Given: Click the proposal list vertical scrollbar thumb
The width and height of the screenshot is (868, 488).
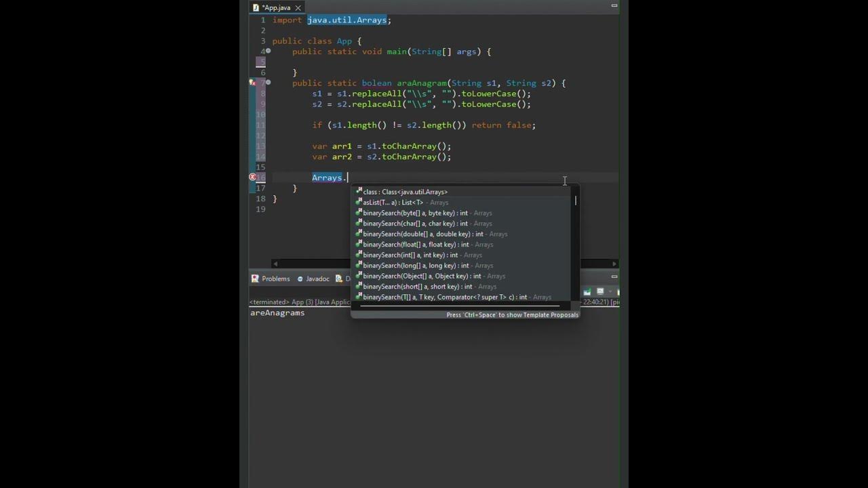Looking at the screenshot, I should pos(576,201).
